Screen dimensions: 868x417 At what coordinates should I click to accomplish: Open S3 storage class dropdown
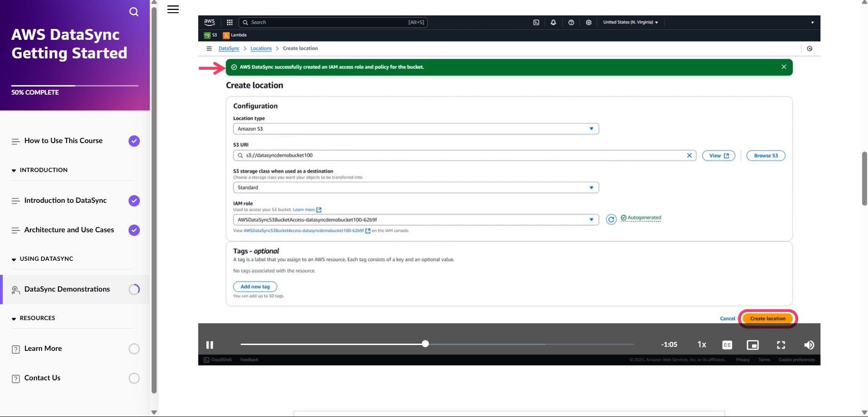416,187
